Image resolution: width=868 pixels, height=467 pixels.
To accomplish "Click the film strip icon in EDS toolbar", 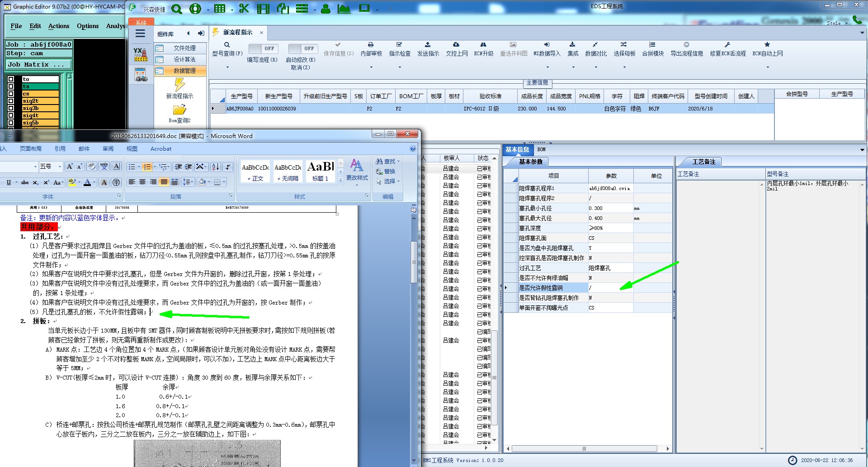I will pos(263,9).
